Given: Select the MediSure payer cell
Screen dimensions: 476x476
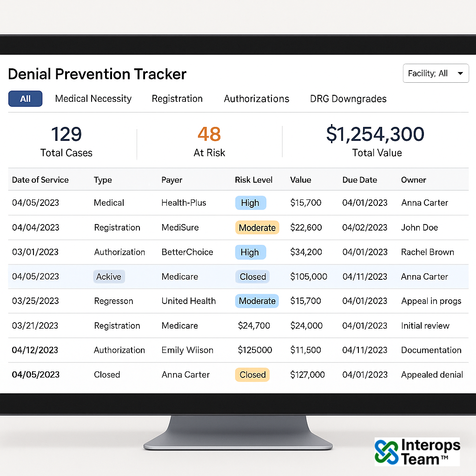Looking at the screenshot, I should click(x=180, y=227).
